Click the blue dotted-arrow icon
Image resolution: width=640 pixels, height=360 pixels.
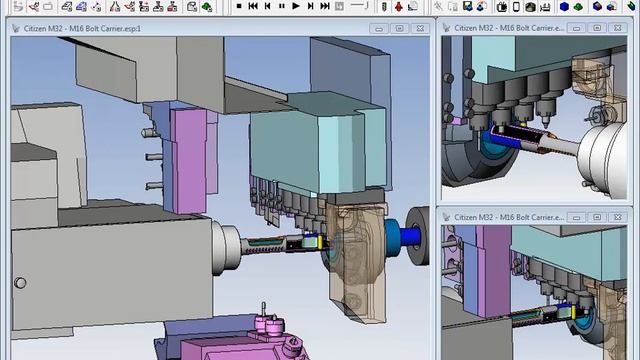[x=96, y=7]
